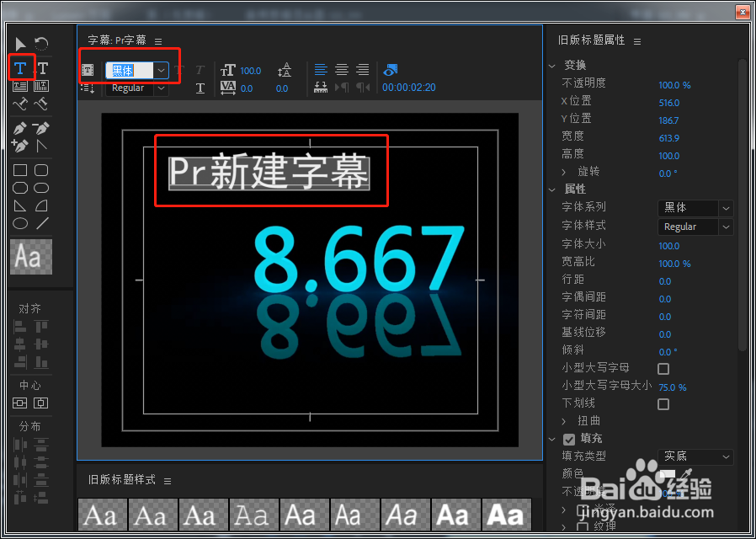
Task: Open the Regular font style dropdown
Action: pyautogui.click(x=160, y=88)
